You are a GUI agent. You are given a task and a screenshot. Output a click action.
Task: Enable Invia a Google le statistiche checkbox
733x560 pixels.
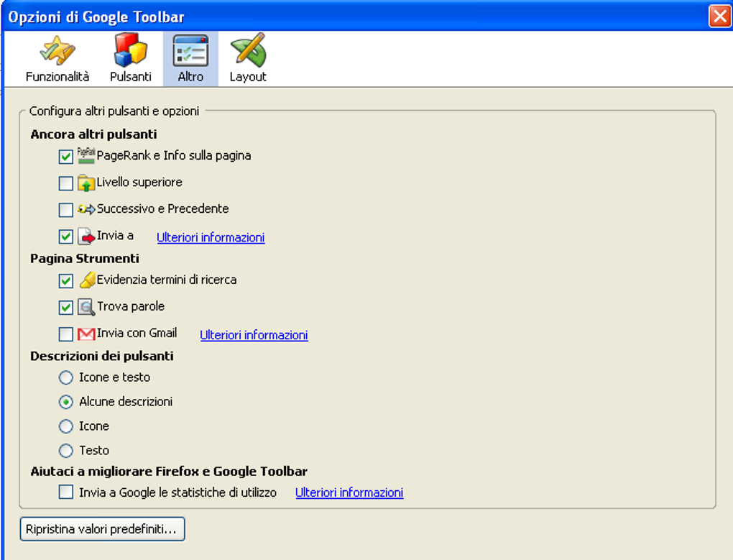point(66,492)
